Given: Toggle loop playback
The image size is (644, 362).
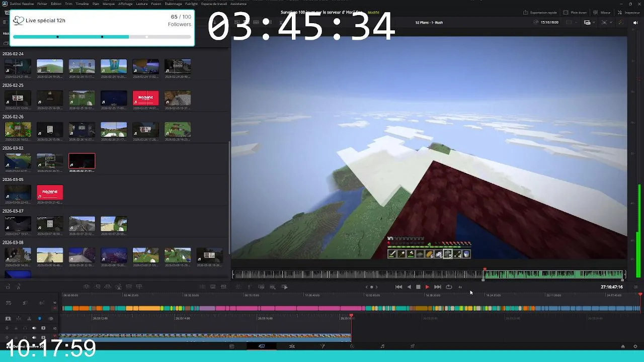Looking at the screenshot, I should pos(449,287).
